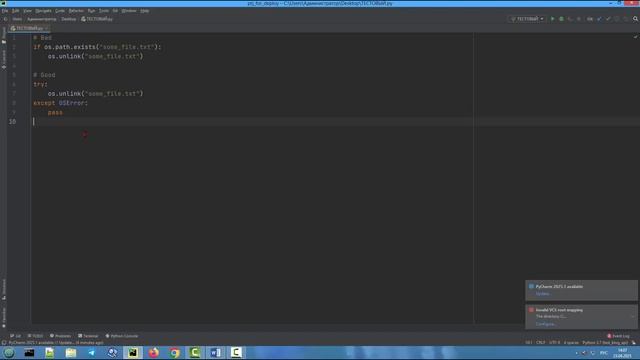This screenshot has width=640, height=360.
Task: Click the editor line 10 with the text cursor
Action: pyautogui.click(x=335, y=122)
